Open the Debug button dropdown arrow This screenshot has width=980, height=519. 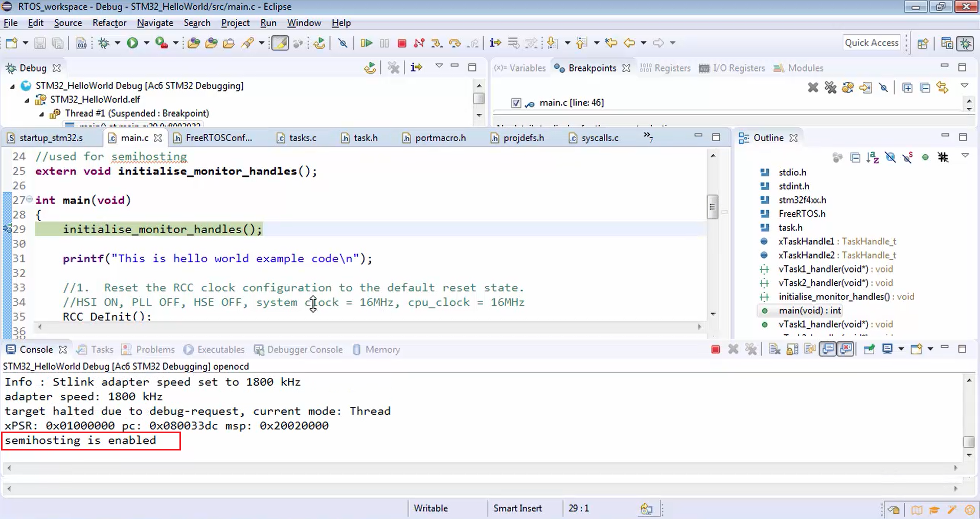coord(117,43)
